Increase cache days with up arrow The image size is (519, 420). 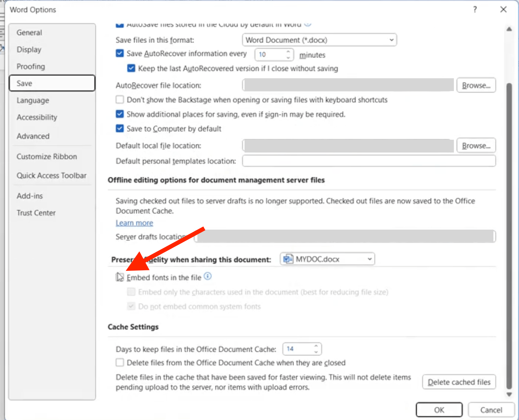[316, 346]
